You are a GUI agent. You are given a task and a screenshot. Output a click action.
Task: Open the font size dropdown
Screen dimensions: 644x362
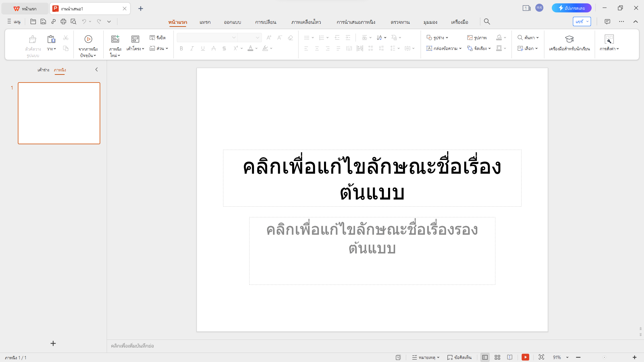[x=257, y=37]
